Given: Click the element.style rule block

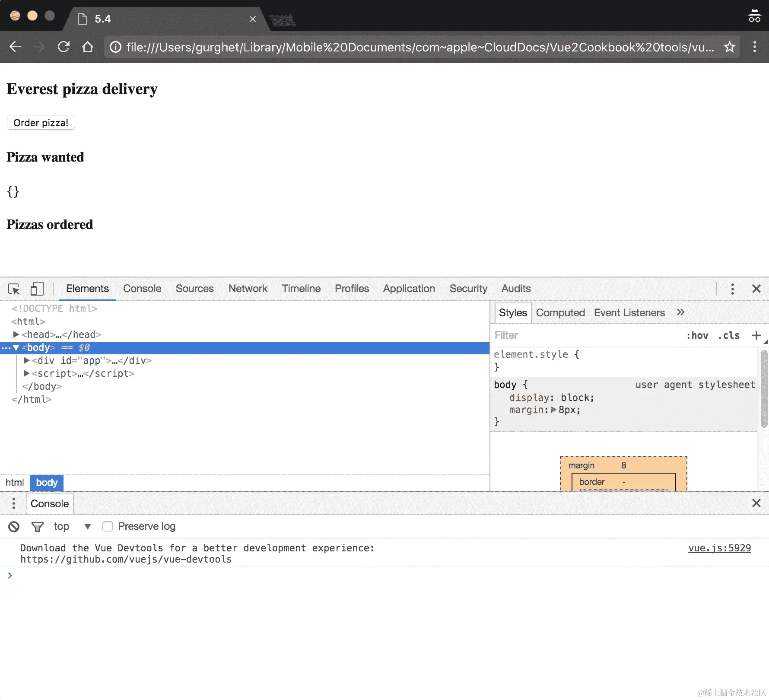Looking at the screenshot, I should (x=624, y=360).
